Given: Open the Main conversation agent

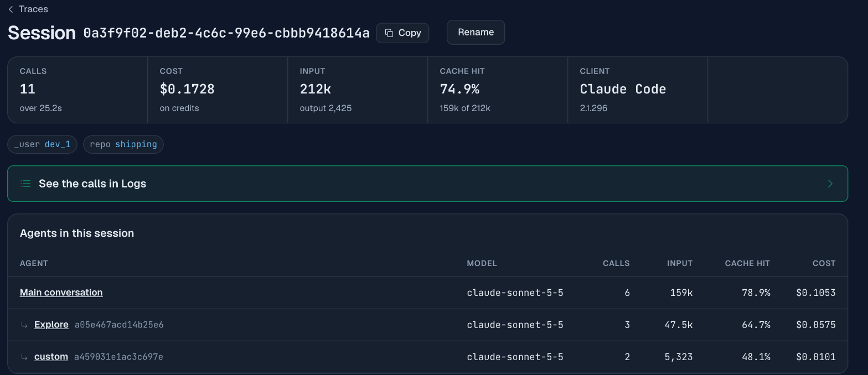Looking at the screenshot, I should [61, 293].
